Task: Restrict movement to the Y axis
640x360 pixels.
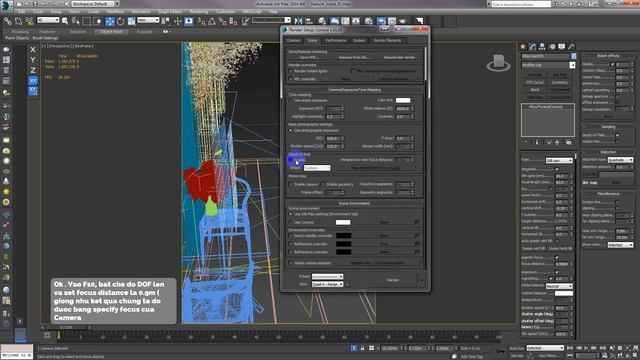Action: (x=33, y=60)
